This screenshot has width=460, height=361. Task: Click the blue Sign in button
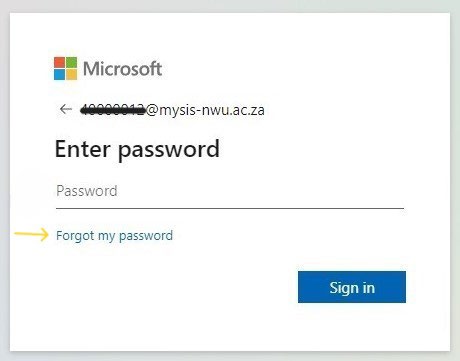352,287
